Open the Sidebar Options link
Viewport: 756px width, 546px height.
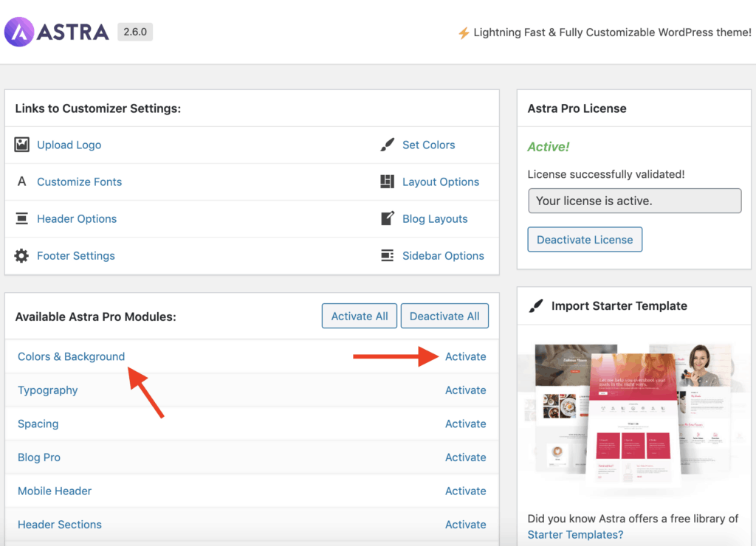pyautogui.click(x=443, y=256)
